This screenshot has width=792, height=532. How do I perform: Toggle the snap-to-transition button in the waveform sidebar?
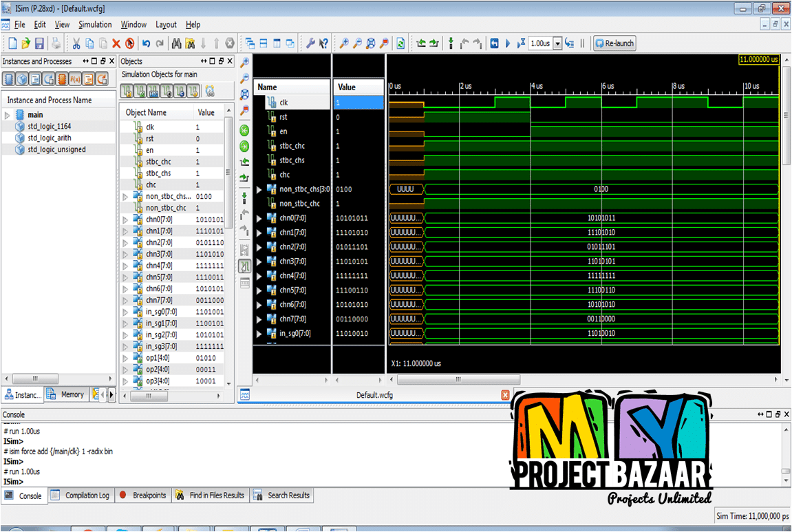(x=244, y=266)
